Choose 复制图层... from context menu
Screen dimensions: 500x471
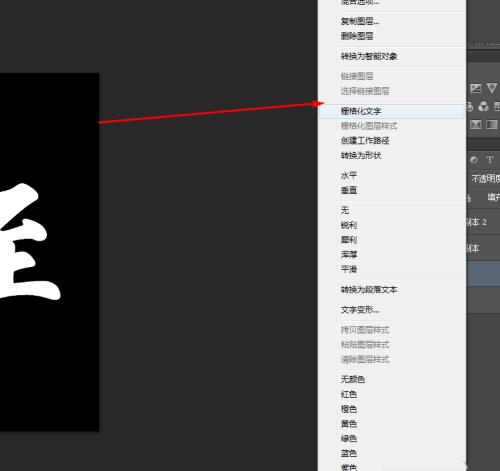360,21
